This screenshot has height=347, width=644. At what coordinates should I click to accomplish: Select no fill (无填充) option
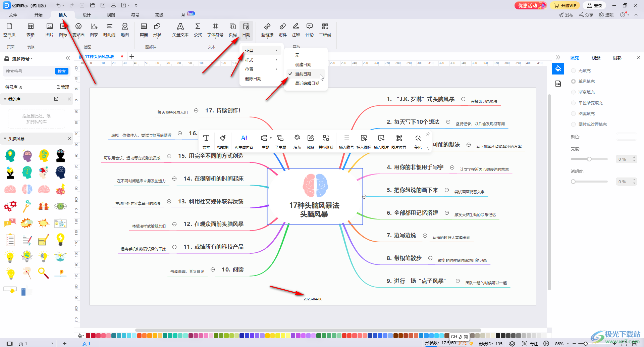point(581,70)
